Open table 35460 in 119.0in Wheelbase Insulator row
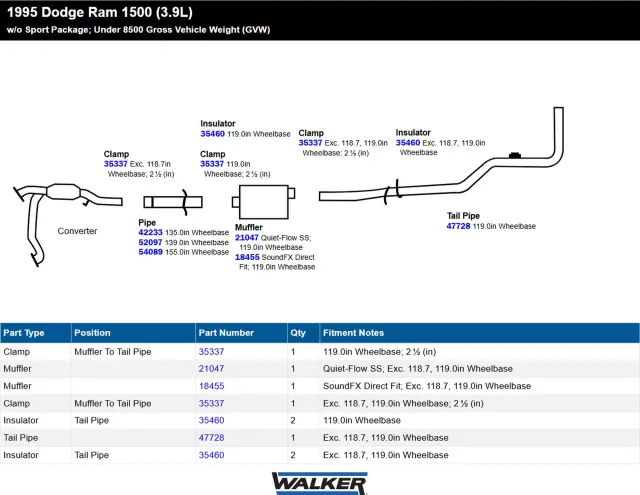This screenshot has width=640, height=495. point(211,420)
